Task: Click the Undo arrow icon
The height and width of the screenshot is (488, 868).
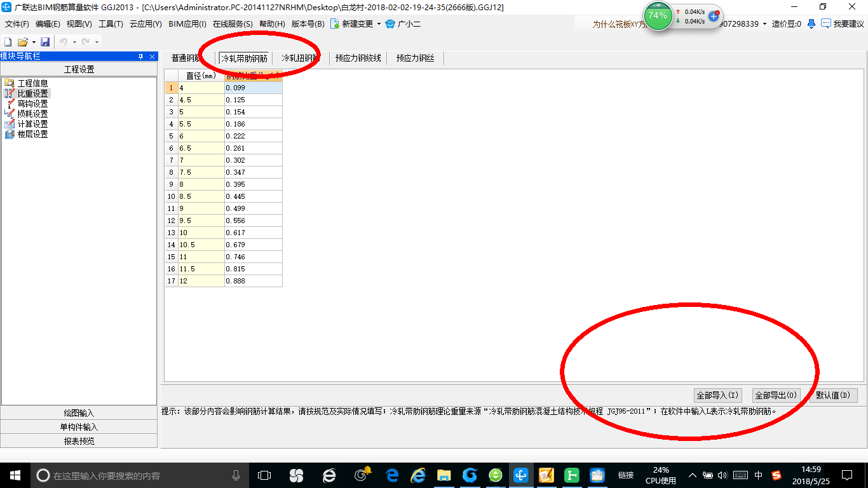Action: 64,42
